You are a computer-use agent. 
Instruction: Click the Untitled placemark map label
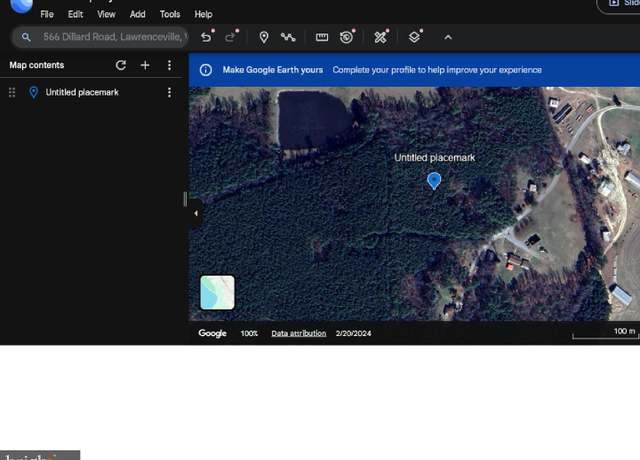tap(435, 158)
